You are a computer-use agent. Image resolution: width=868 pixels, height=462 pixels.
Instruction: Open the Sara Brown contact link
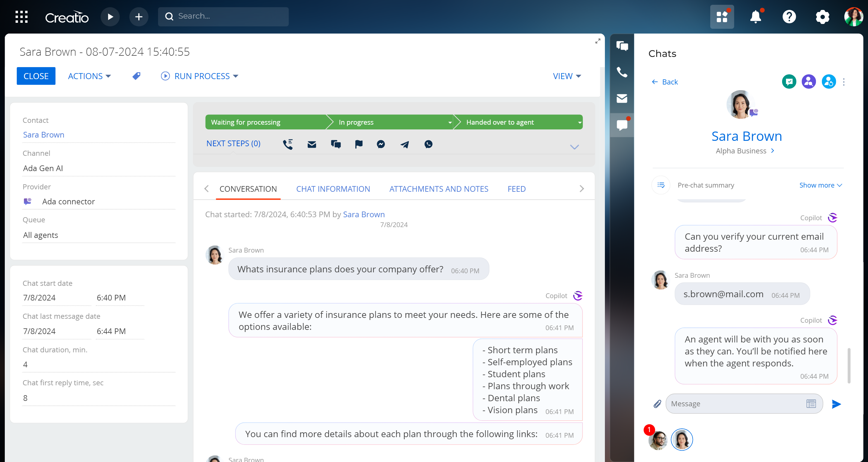(x=43, y=135)
